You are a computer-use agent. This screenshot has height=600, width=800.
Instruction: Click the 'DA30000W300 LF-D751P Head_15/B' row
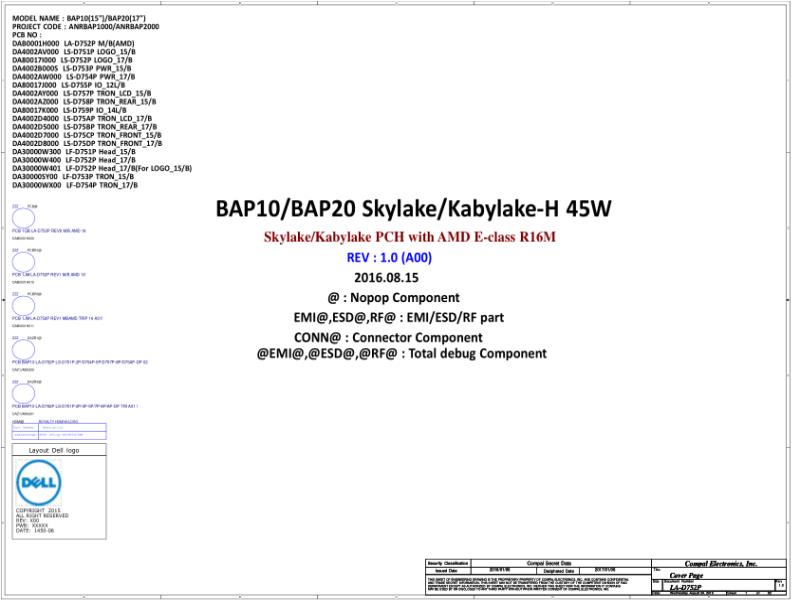(x=74, y=152)
